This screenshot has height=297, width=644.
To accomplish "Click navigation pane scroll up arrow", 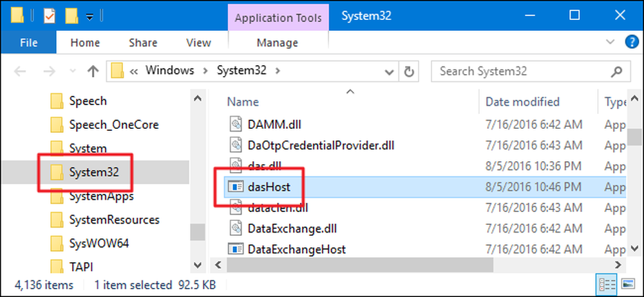I will 198,99.
